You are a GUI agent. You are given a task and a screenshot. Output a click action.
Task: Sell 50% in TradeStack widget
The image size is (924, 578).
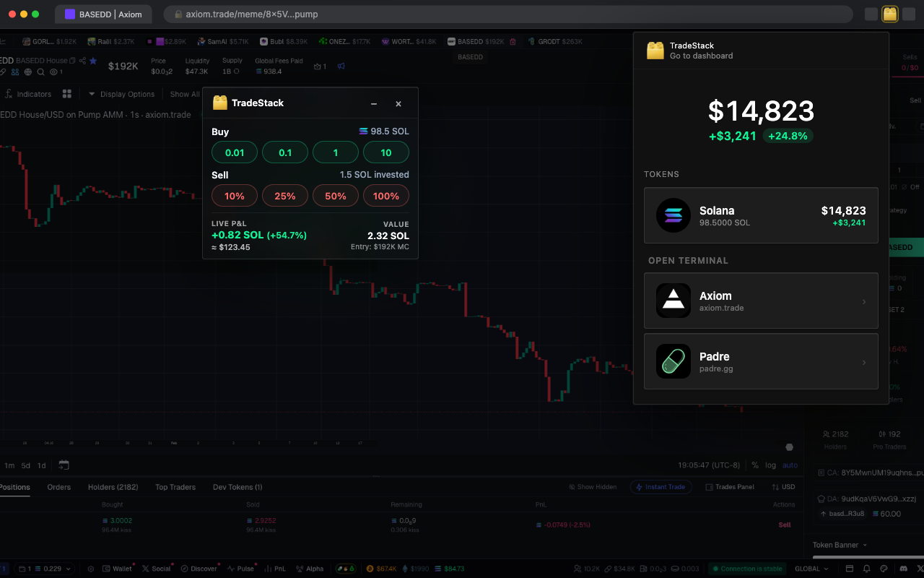coord(336,196)
